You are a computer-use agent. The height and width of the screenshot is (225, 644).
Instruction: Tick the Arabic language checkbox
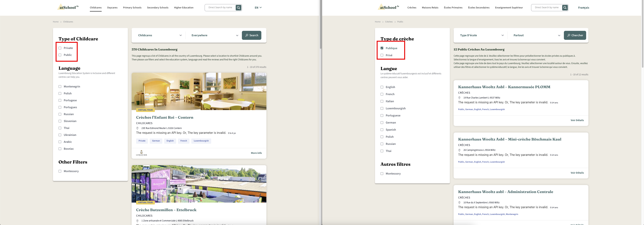[60, 142]
